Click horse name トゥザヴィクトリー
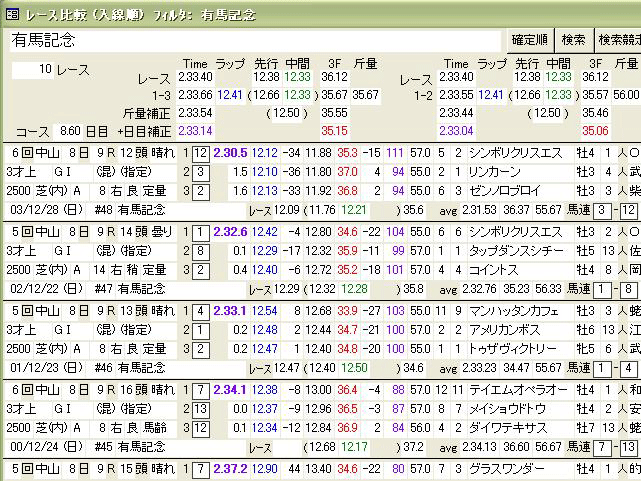The image size is (641, 481). (x=513, y=349)
